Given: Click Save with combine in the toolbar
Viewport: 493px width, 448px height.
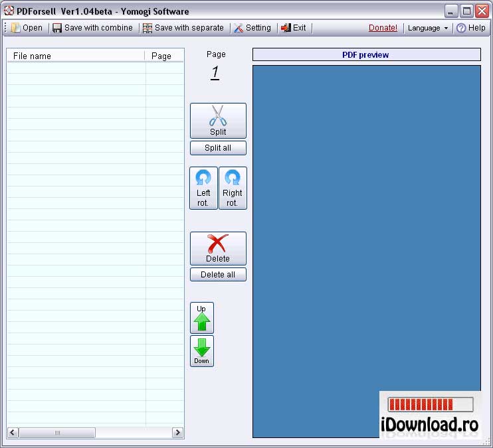Looking at the screenshot, I should pyautogui.click(x=92, y=28).
